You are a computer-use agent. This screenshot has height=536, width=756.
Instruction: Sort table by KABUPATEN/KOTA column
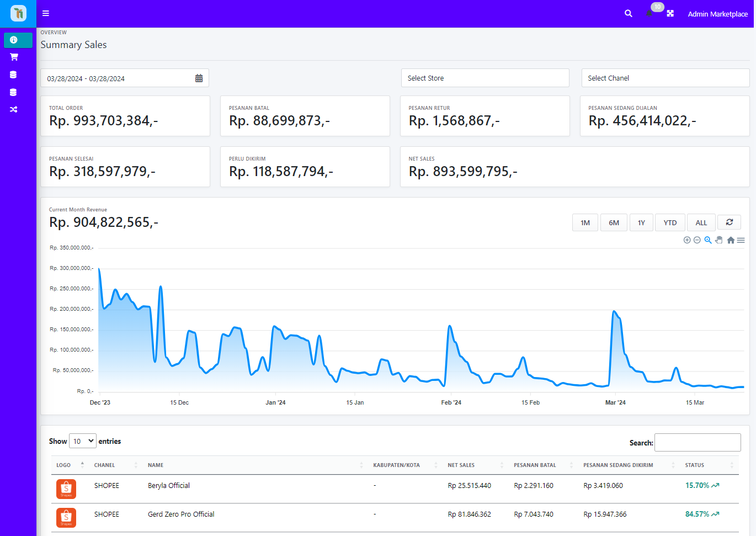[406, 465]
